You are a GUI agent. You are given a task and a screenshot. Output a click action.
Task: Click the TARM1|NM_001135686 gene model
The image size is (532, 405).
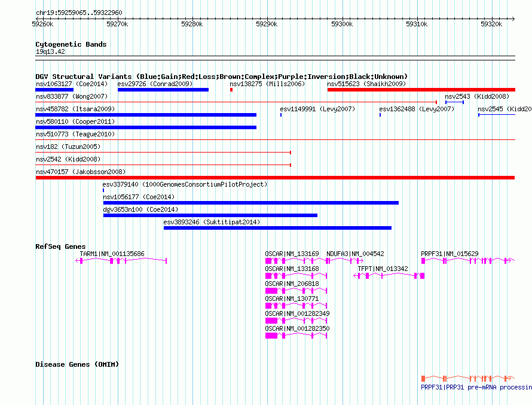pos(121,261)
